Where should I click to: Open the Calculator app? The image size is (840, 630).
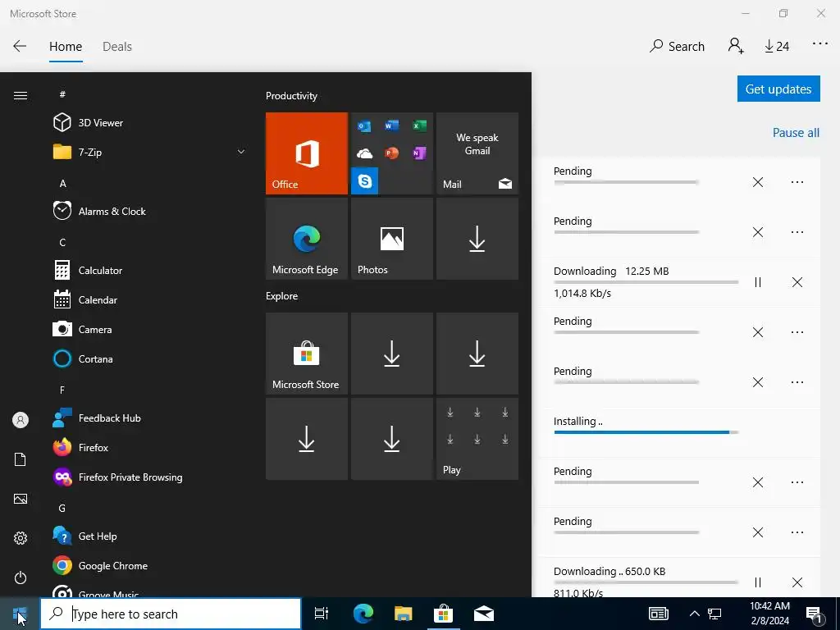coord(150,271)
